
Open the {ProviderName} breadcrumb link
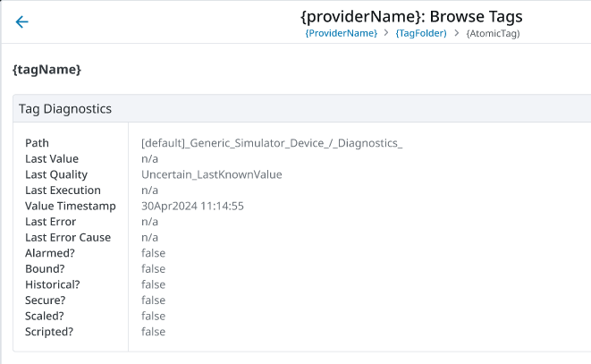tap(342, 33)
